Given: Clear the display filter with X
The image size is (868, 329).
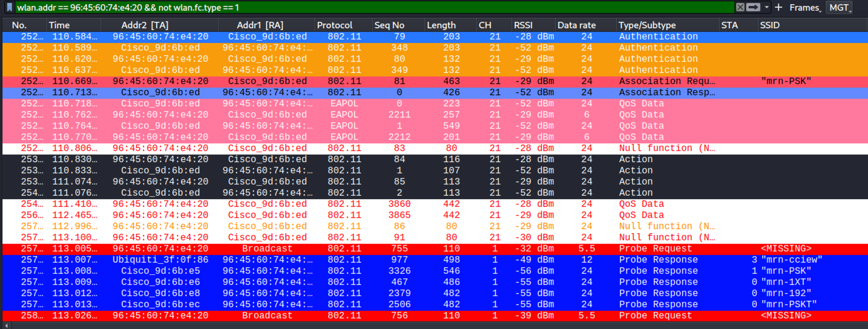Looking at the screenshot, I should click(740, 8).
